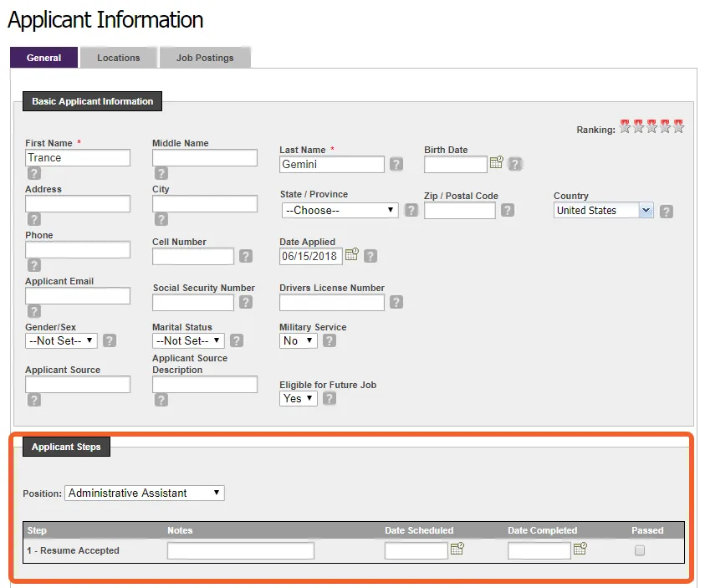Click the help icon beside Social Security Number
The height and width of the screenshot is (588, 705).
[246, 302]
